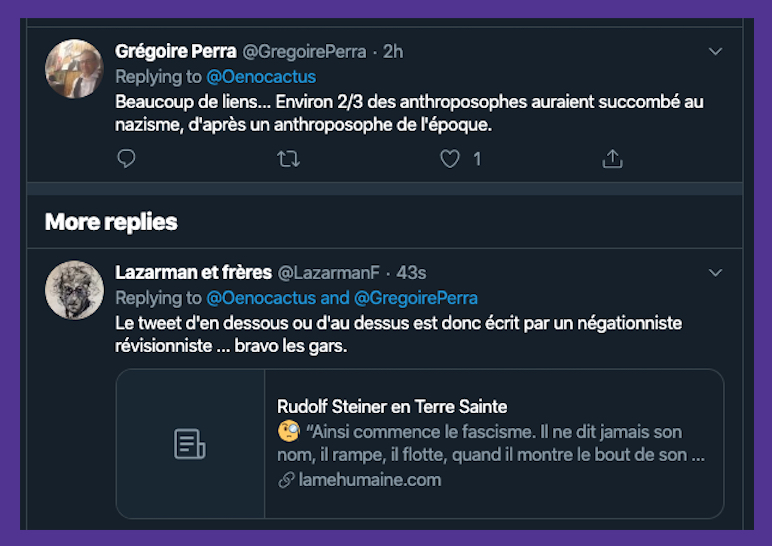The image size is (772, 546).
Task: Open @Oenocactus link in Grégoire Perra's reply
Action: [x=260, y=77]
